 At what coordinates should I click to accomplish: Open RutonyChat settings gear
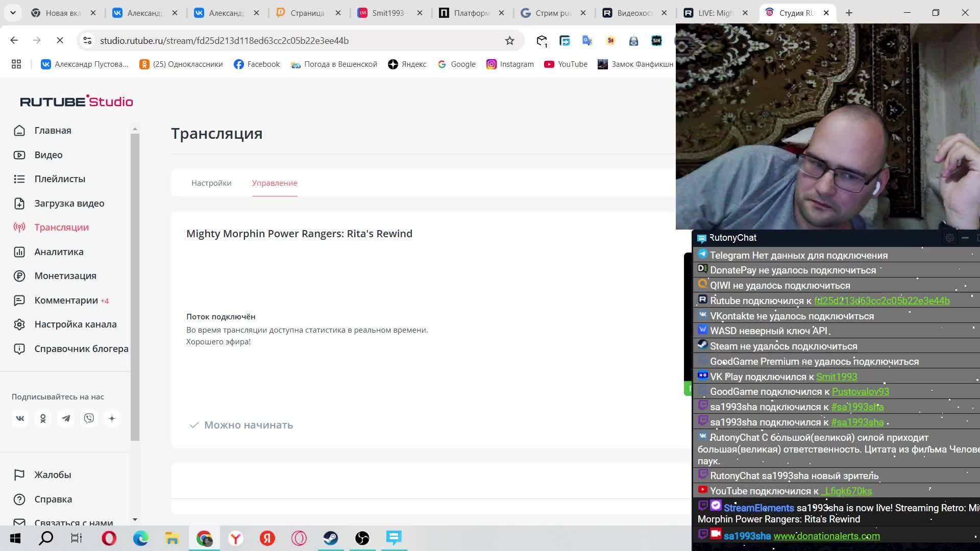point(949,238)
